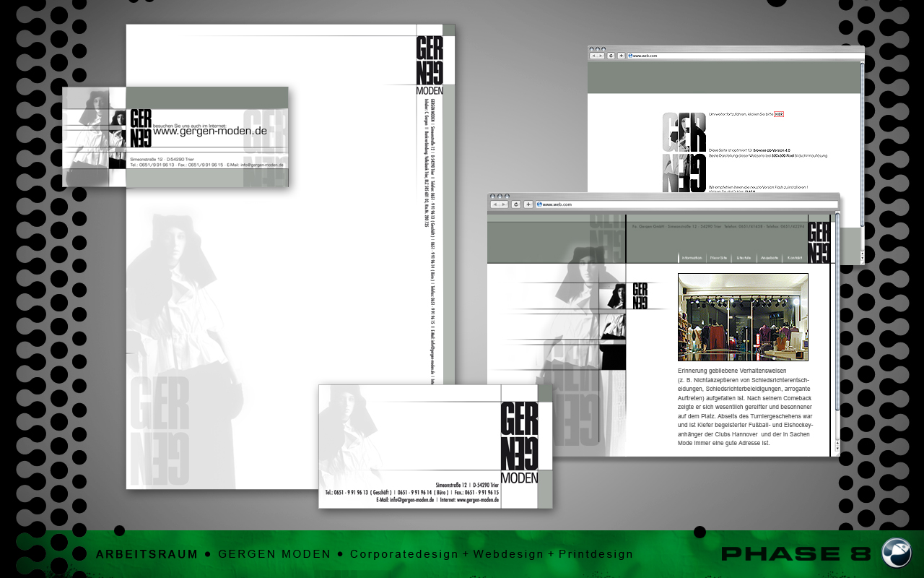Open the Information tab on the Gergen site
The image size is (924, 578).
click(x=692, y=258)
